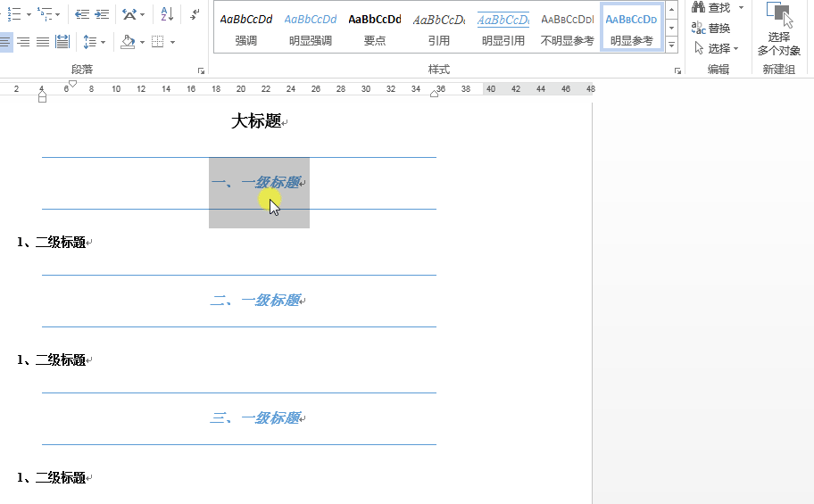Screen dimensions: 814x504
Task: Apply right alignment to paragraph
Action: (x=23, y=42)
